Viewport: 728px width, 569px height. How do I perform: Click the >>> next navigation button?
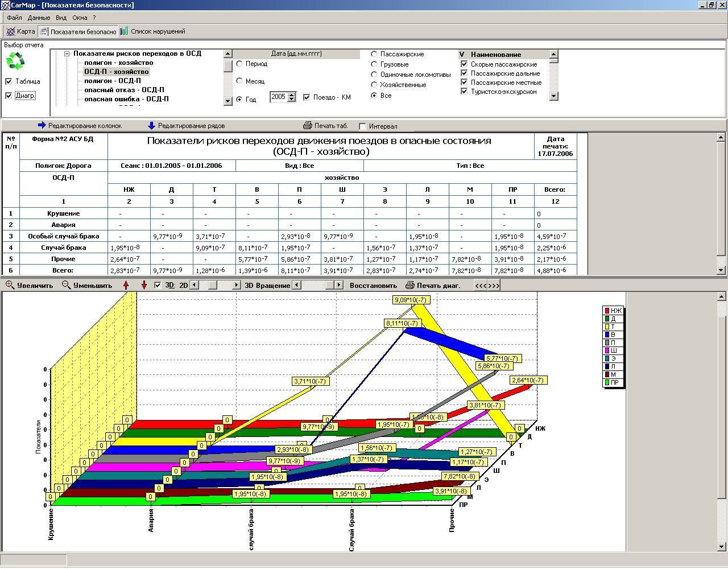point(494,286)
